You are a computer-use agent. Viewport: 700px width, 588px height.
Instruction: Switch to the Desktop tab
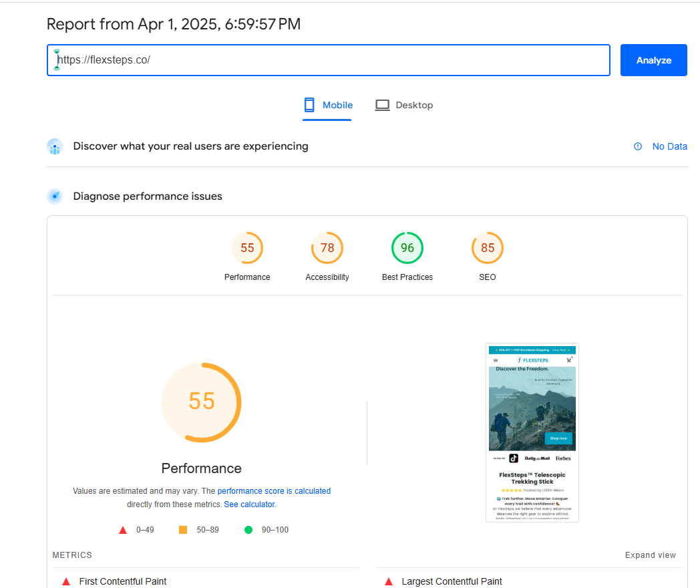coord(404,105)
